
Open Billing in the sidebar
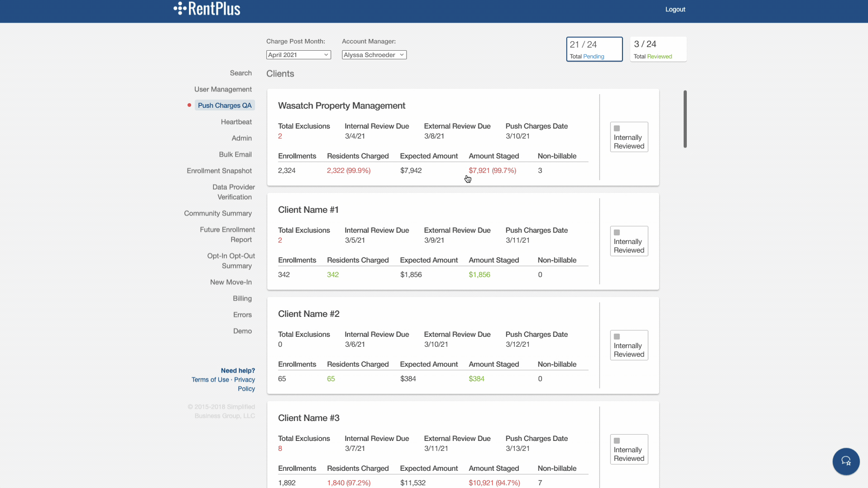pyautogui.click(x=242, y=298)
